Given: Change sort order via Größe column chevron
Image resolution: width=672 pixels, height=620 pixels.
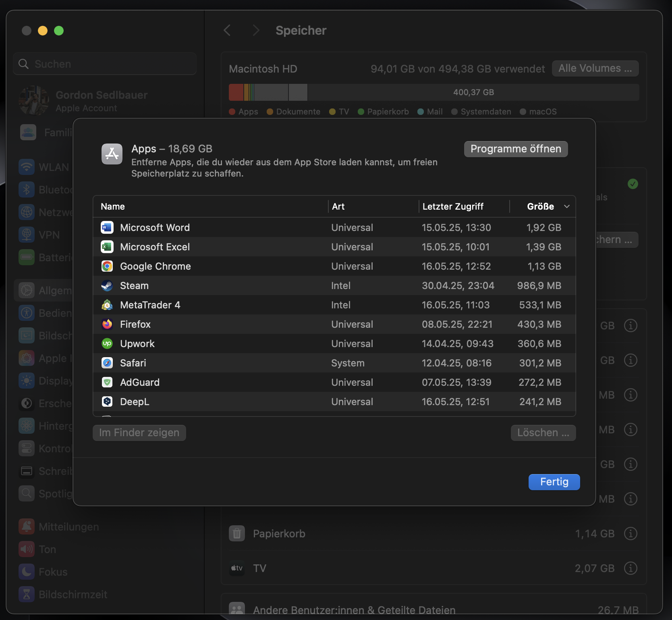Looking at the screenshot, I should point(567,206).
